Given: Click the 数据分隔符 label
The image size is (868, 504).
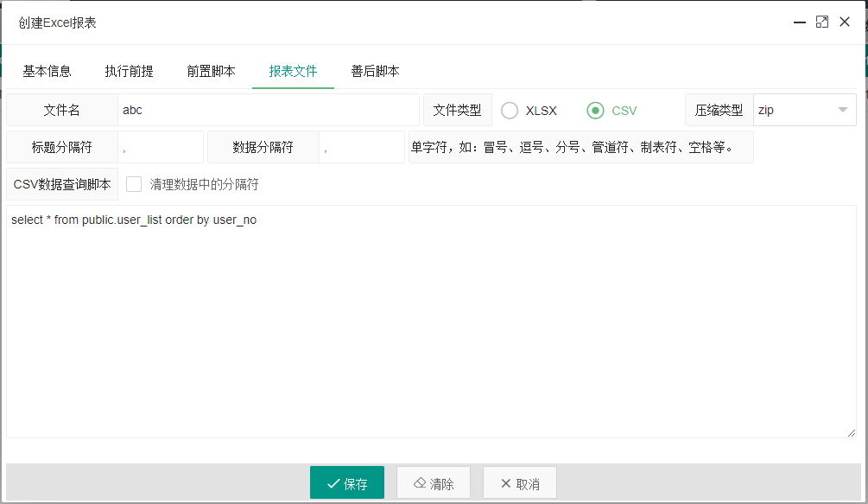Looking at the screenshot, I should (x=263, y=147).
